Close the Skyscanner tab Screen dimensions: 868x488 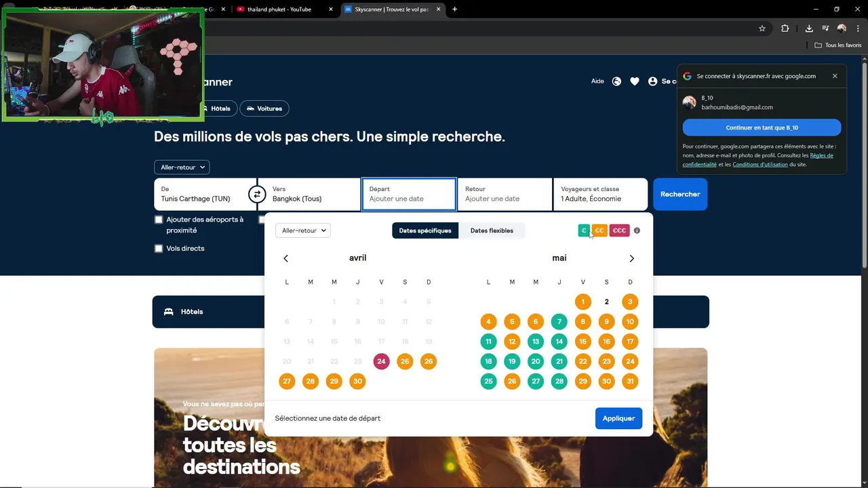pos(439,9)
